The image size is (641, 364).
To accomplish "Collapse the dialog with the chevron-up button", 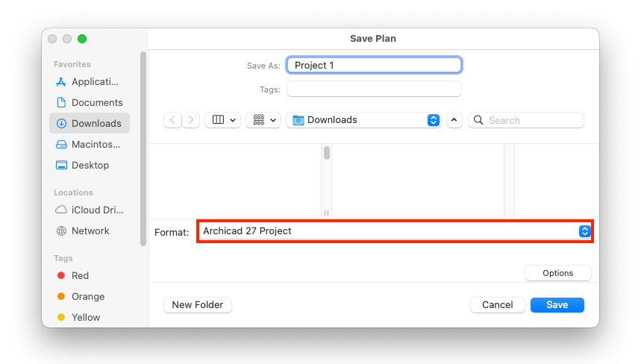I will [454, 120].
